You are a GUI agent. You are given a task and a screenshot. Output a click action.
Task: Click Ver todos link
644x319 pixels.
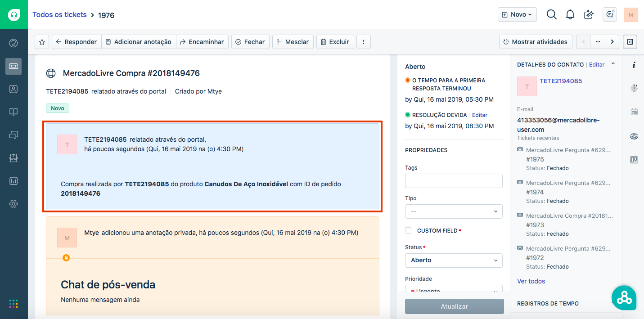pyautogui.click(x=531, y=281)
